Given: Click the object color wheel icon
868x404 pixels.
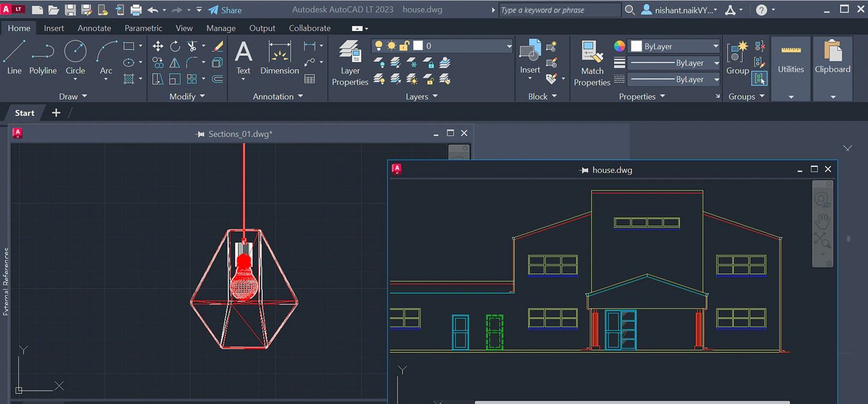Looking at the screenshot, I should [619, 46].
